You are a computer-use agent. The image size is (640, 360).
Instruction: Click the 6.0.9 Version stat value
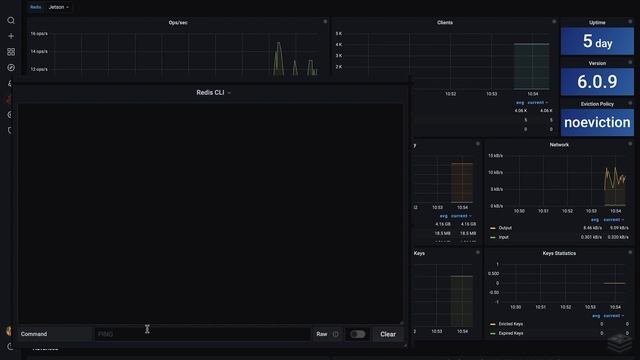tap(597, 82)
